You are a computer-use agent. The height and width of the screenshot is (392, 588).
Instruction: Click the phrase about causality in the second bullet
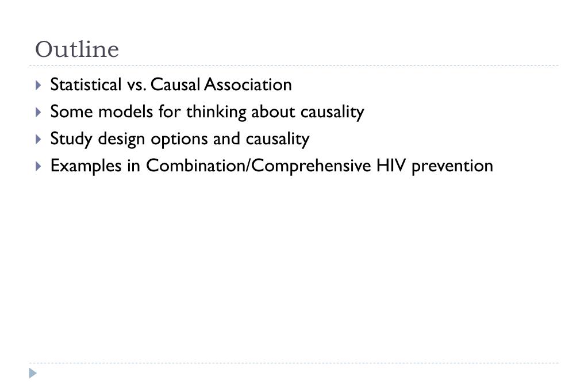click(x=308, y=112)
